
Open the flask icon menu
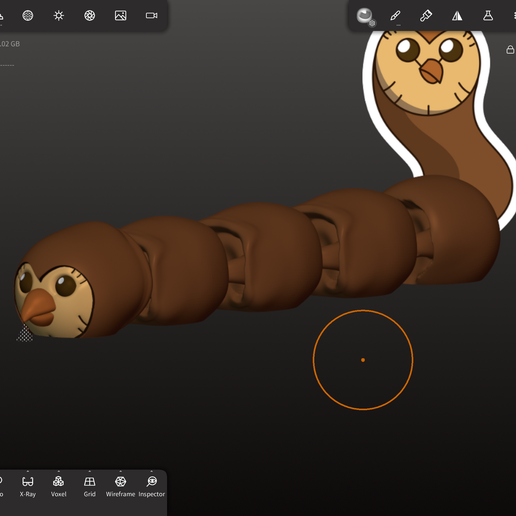point(488,16)
